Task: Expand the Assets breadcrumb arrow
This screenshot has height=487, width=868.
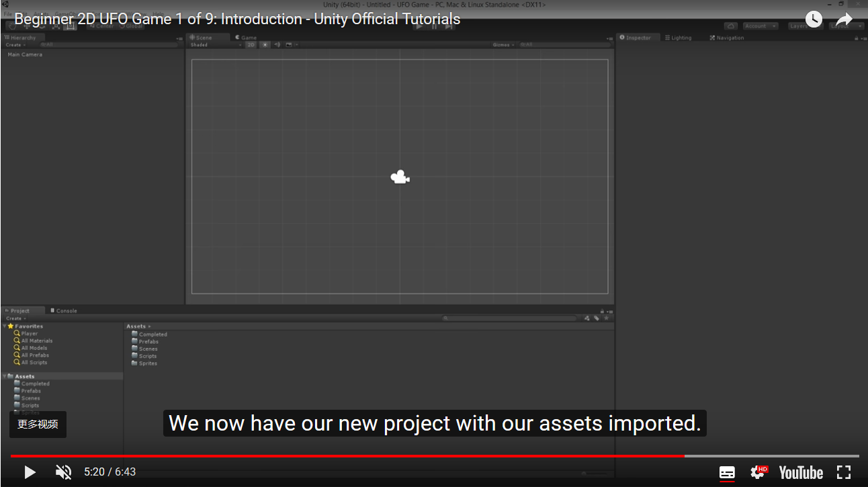Action: click(x=149, y=326)
